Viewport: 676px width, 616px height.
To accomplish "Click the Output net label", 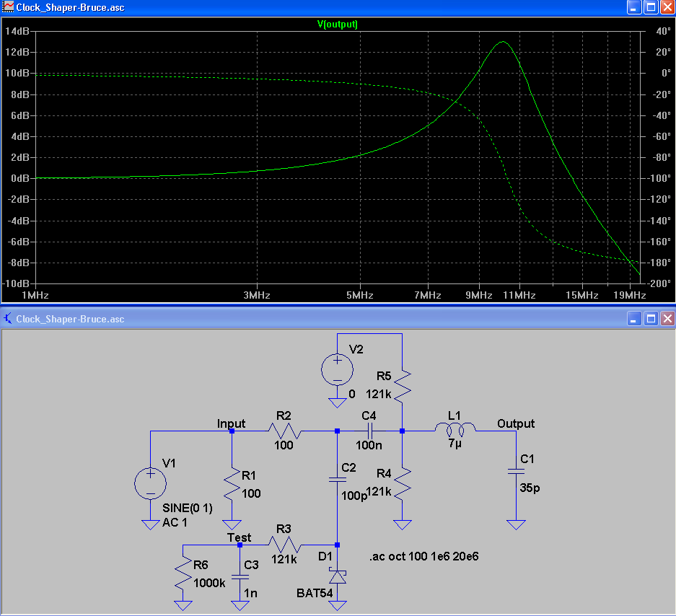I will pos(516,423).
